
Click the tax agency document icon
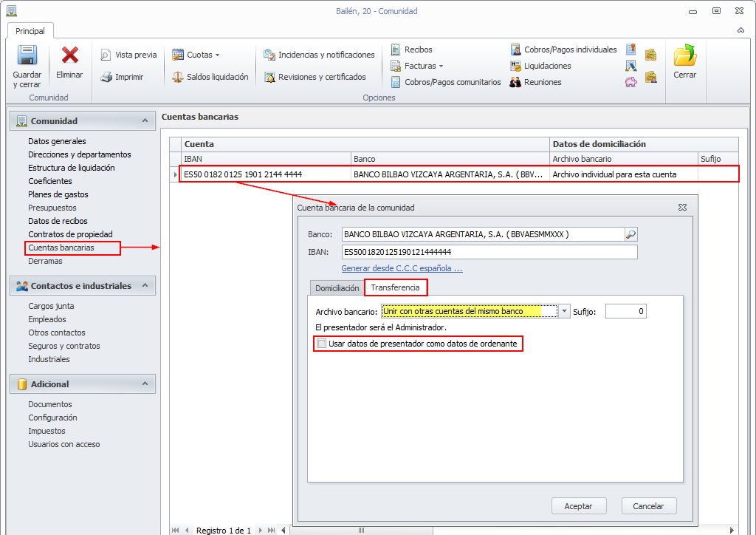(x=630, y=66)
